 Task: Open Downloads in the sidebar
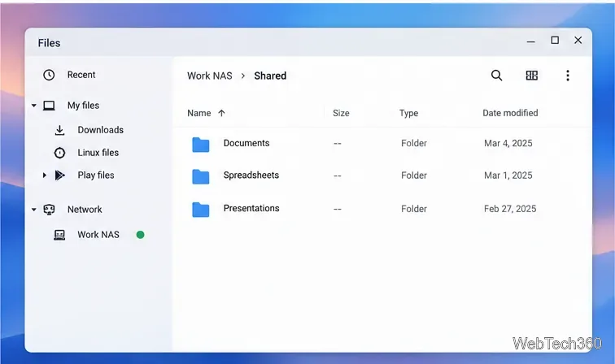tap(100, 130)
